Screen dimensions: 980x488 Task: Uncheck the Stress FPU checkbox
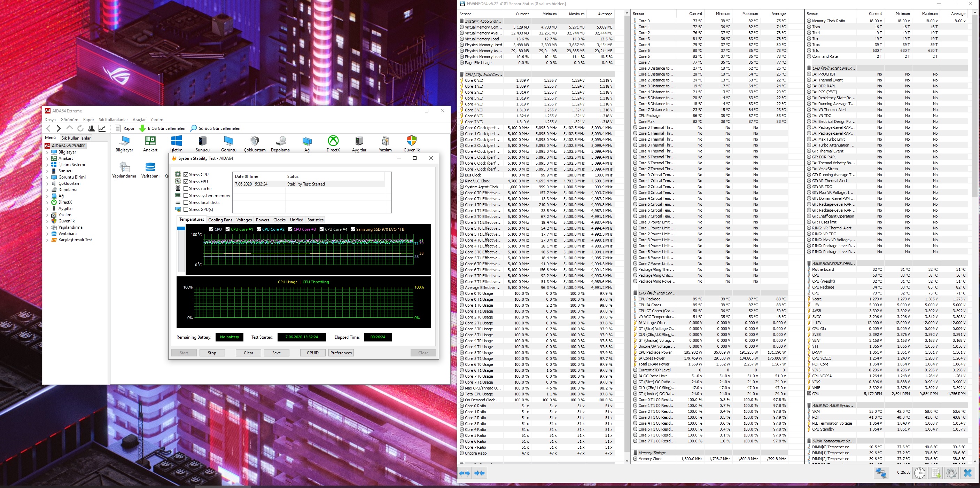coord(186,181)
